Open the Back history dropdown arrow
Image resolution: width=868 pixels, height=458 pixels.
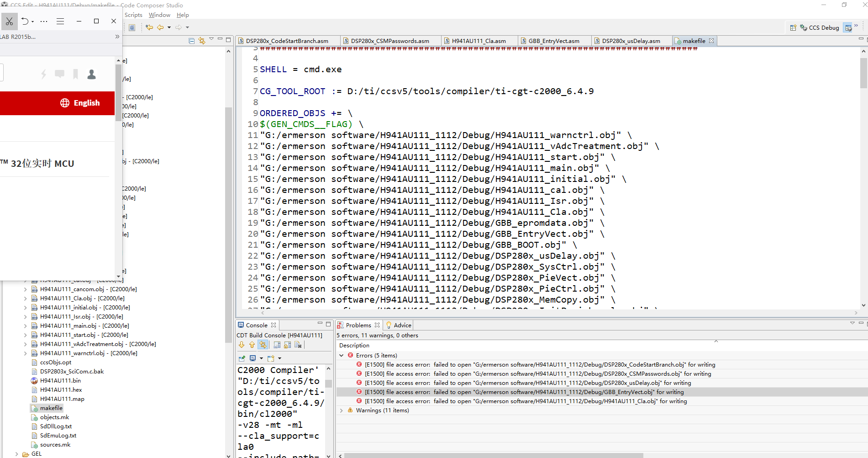pyautogui.click(x=169, y=27)
